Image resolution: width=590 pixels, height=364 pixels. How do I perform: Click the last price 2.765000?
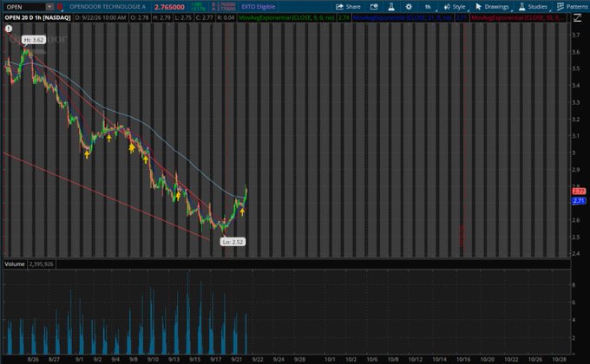(x=169, y=7)
